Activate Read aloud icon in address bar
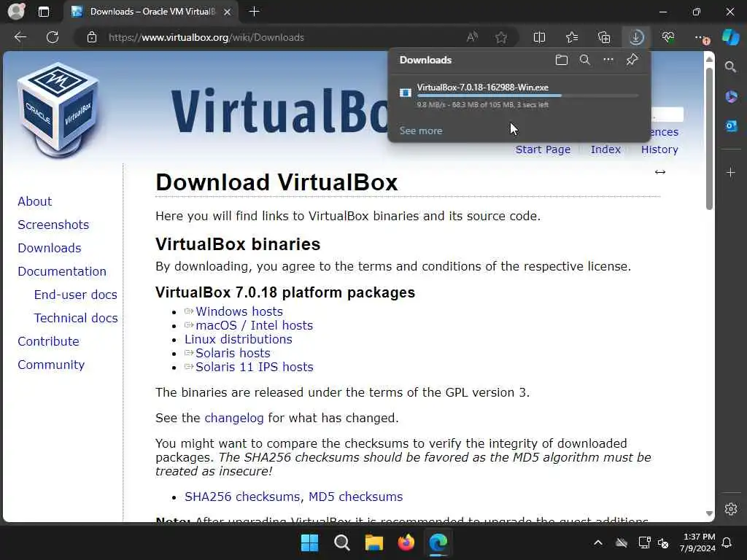This screenshot has width=747, height=560. [x=472, y=37]
